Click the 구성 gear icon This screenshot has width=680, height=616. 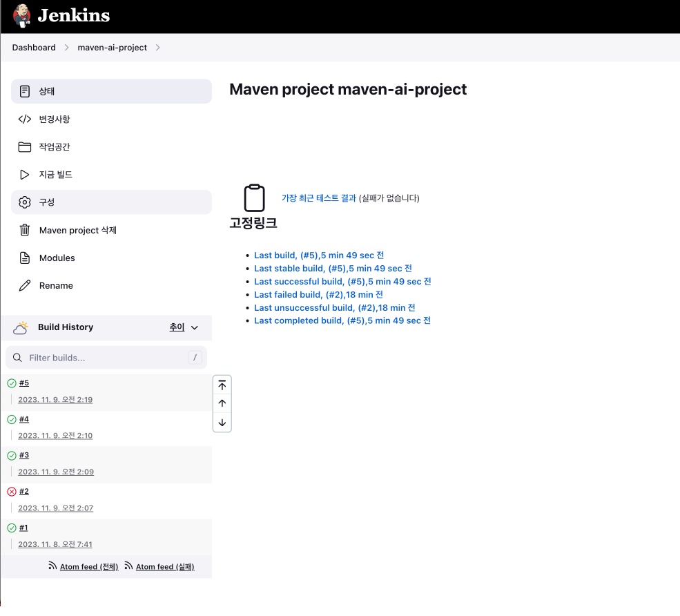click(25, 202)
